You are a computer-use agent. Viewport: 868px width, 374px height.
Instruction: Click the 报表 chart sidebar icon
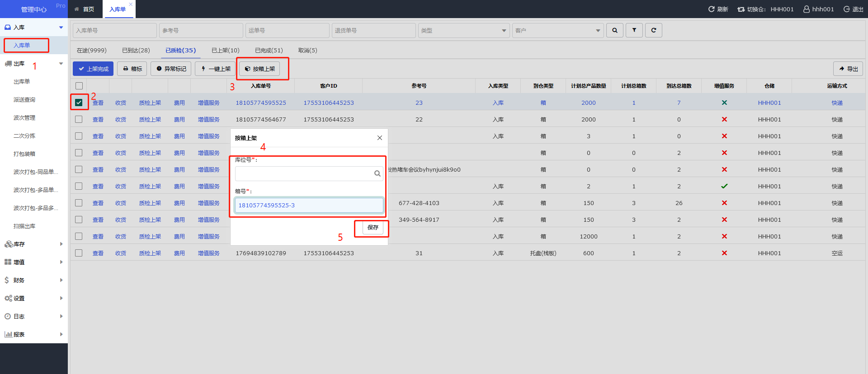pos(8,334)
